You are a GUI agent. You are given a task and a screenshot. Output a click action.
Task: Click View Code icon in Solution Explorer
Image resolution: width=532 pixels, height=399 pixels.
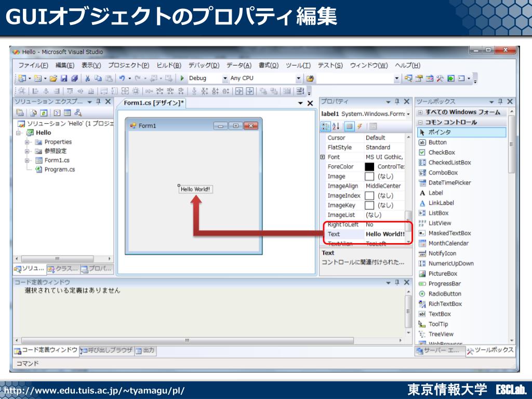(x=57, y=113)
